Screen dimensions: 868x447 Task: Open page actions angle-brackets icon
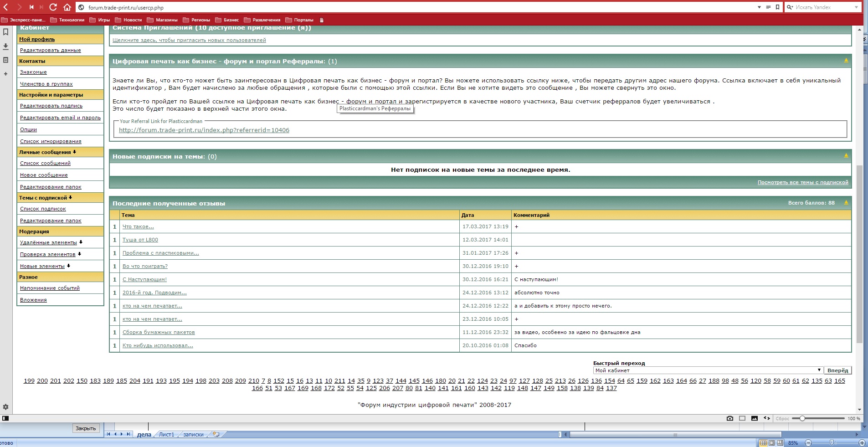pyautogui.click(x=767, y=418)
